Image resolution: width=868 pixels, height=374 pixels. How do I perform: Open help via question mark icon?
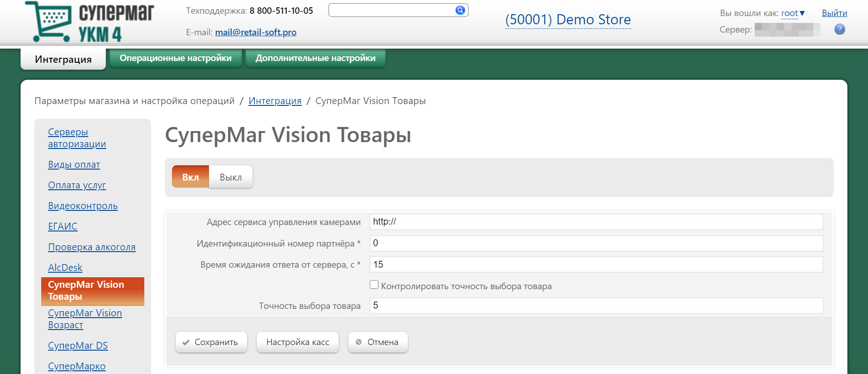(839, 29)
